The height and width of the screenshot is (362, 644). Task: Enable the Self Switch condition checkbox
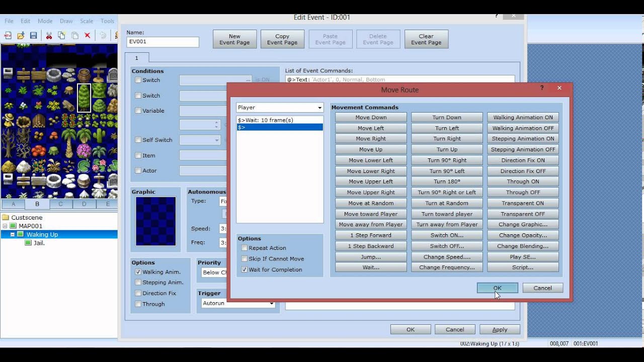138,140
